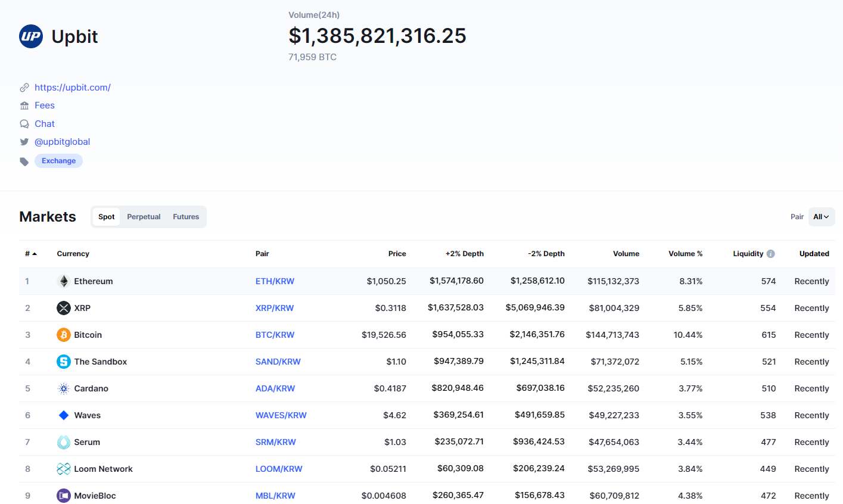This screenshot has width=843, height=504.
Task: Sort by the +2% Depth column header
Action: [465, 254]
